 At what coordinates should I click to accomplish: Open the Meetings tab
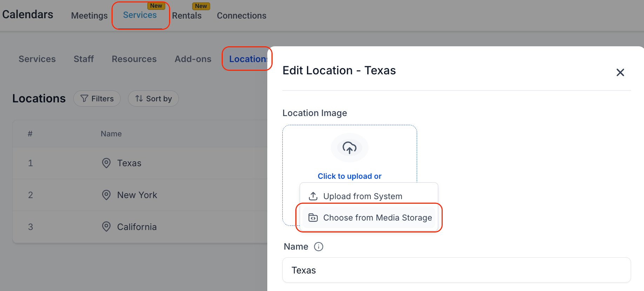tap(89, 16)
